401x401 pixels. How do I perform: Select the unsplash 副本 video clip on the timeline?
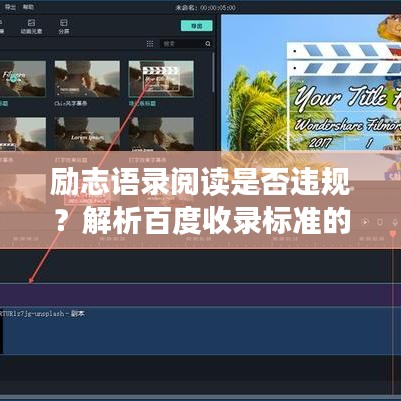(x=200, y=331)
